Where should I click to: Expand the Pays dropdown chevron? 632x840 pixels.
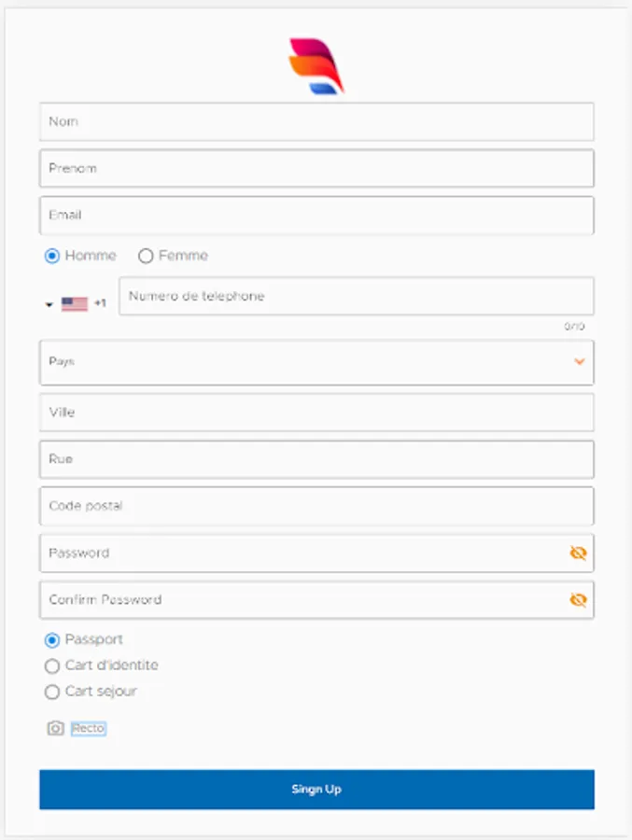click(x=580, y=361)
